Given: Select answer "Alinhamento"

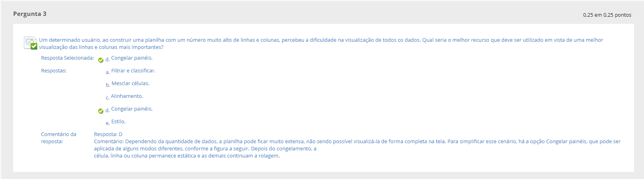Looking at the screenshot, I should coord(127,96).
